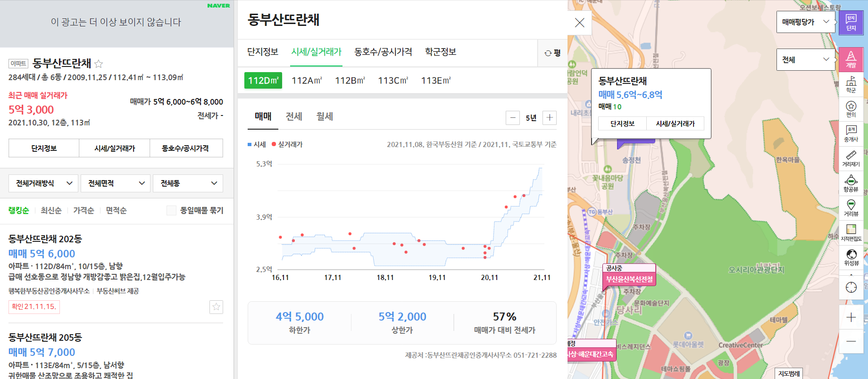Click the 하한가 4억 5,000 value

pos(300,317)
